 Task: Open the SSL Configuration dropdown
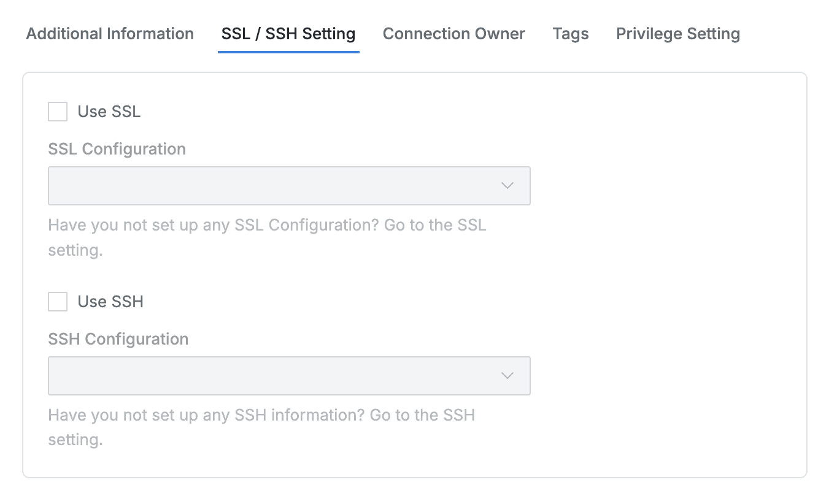(289, 185)
